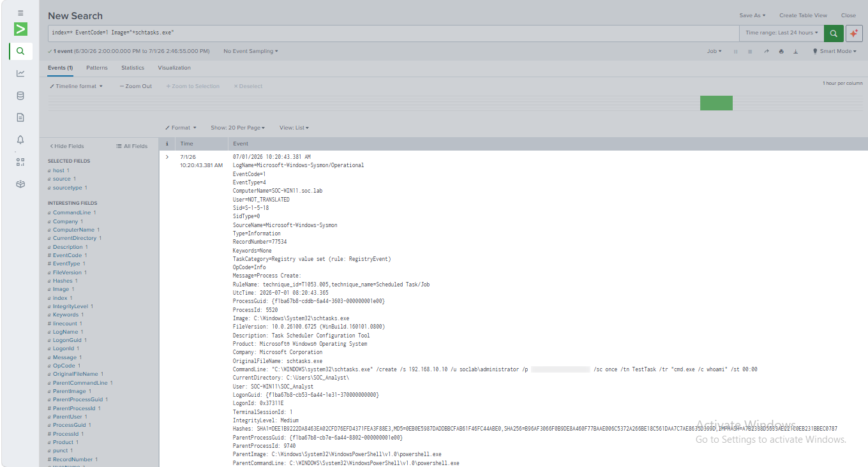Open the hamburger navigation menu
The height and width of the screenshot is (467, 868).
[x=20, y=13]
